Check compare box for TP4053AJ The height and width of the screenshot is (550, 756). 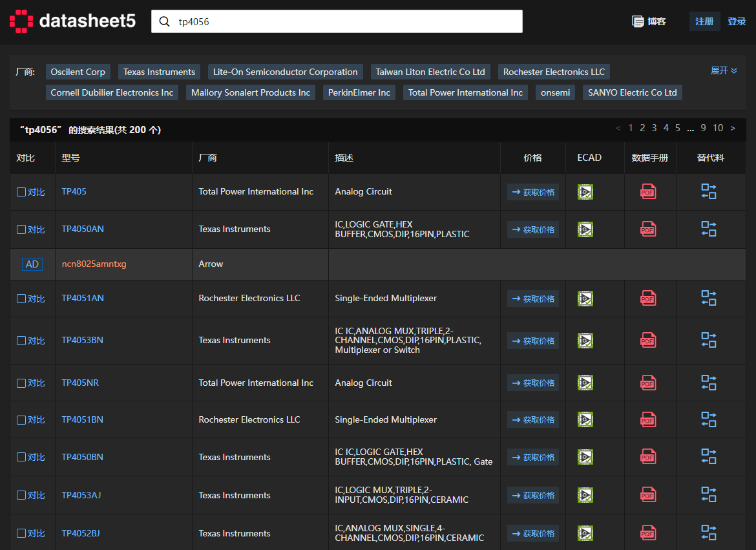21,495
